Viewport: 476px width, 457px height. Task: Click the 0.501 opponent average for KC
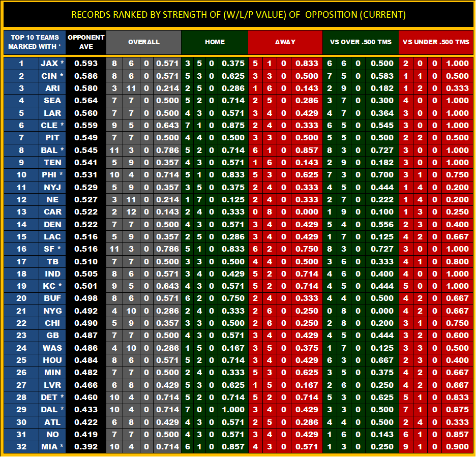click(86, 286)
